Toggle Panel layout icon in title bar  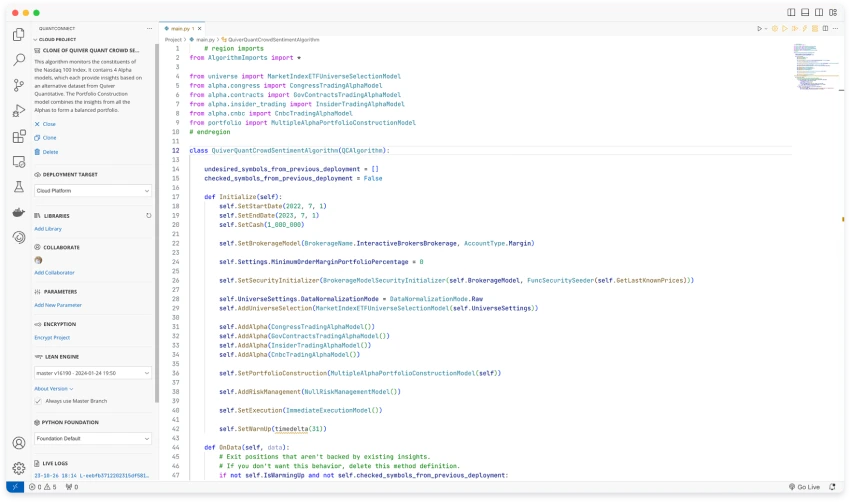pyautogui.click(x=806, y=12)
